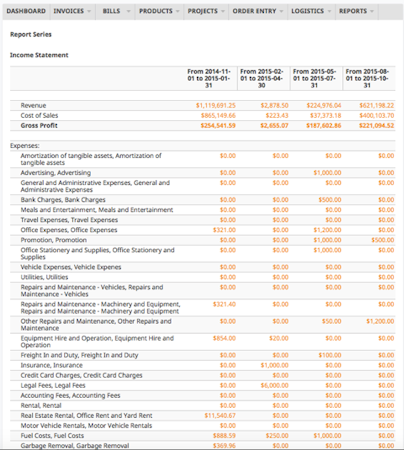
Task: Open the Order Entry dropdown arrow
Action: coord(281,11)
